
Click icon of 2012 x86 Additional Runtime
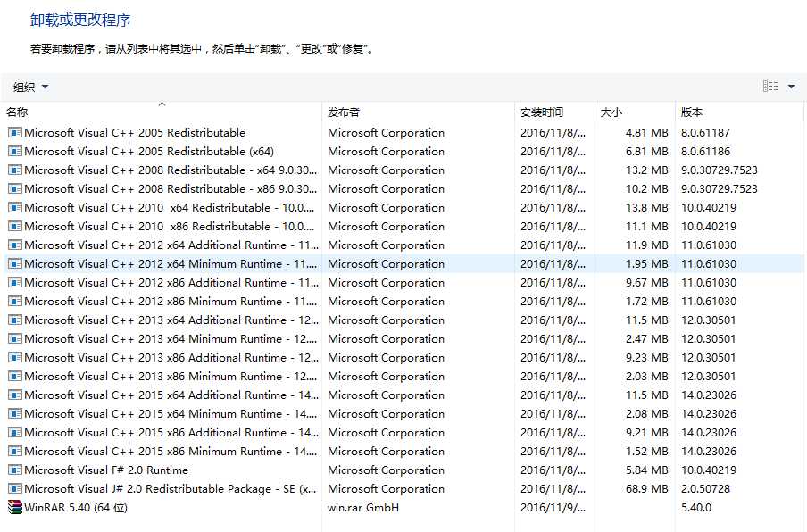15,283
